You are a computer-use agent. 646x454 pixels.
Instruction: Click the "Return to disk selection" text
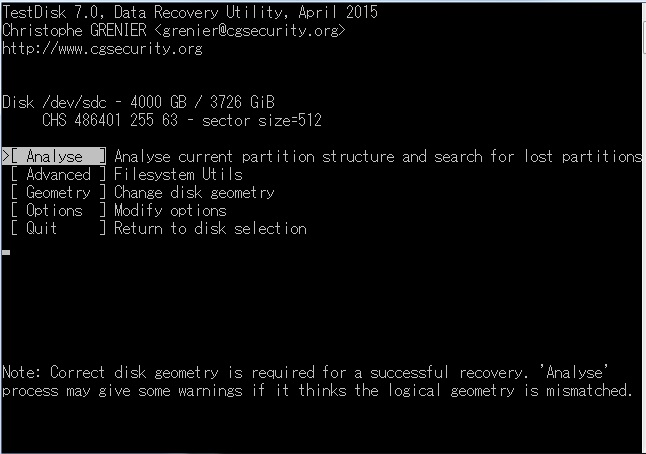[210, 228]
